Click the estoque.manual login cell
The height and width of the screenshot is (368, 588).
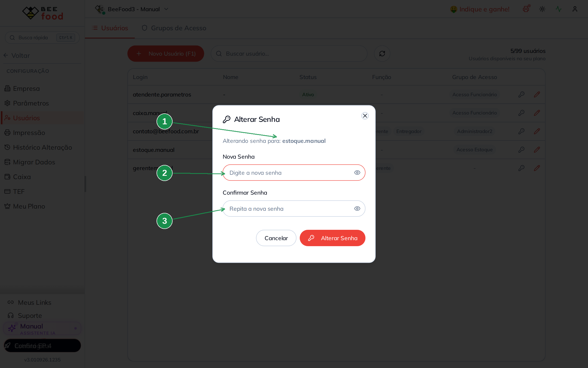click(154, 150)
